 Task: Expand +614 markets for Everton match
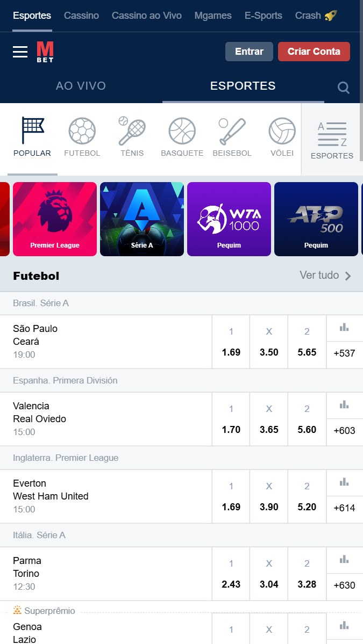coord(344,508)
